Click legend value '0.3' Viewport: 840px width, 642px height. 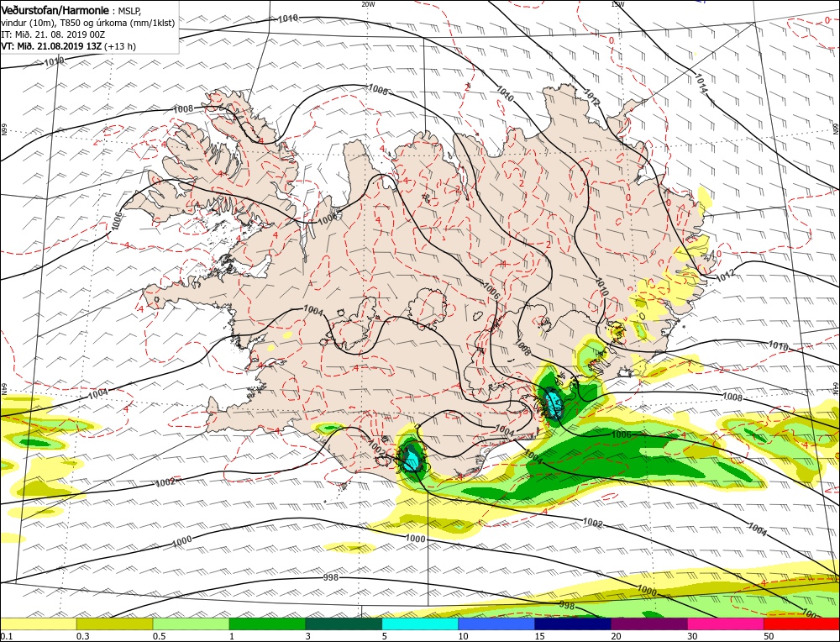click(x=82, y=636)
